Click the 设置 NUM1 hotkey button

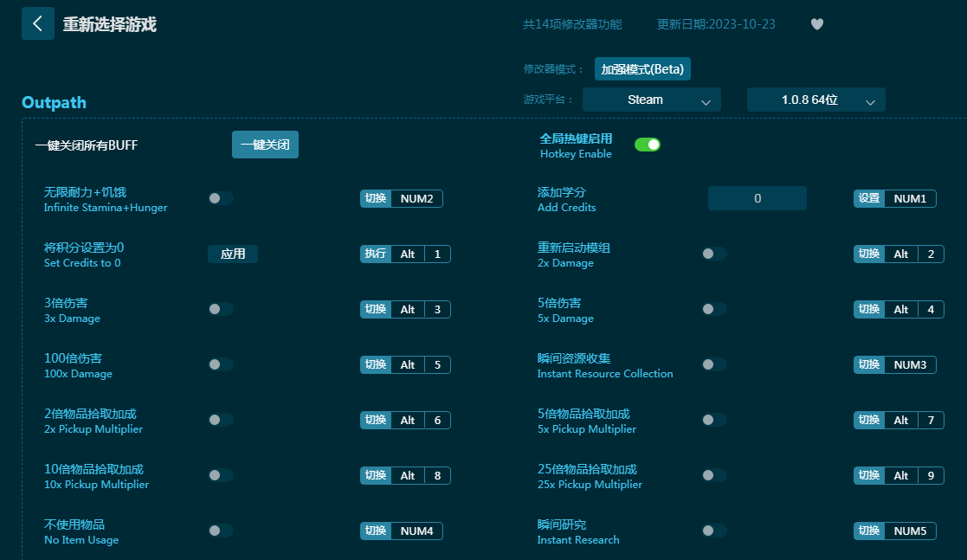tap(895, 198)
